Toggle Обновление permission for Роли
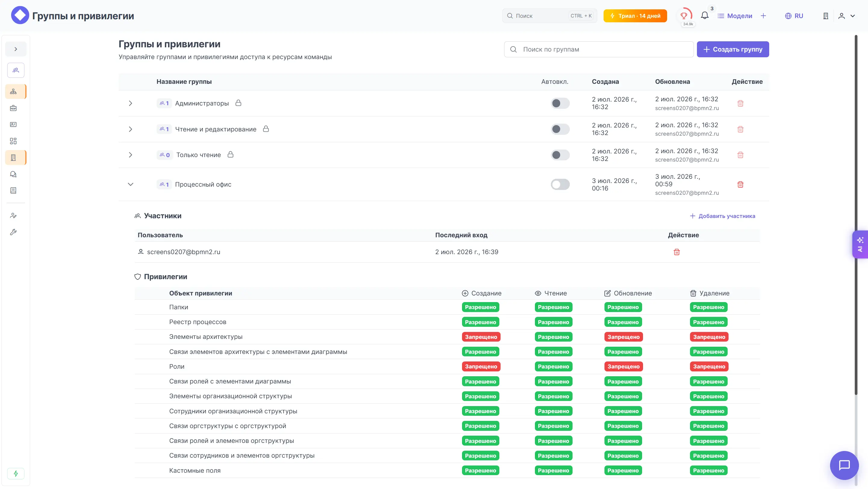868x489 pixels. point(623,367)
